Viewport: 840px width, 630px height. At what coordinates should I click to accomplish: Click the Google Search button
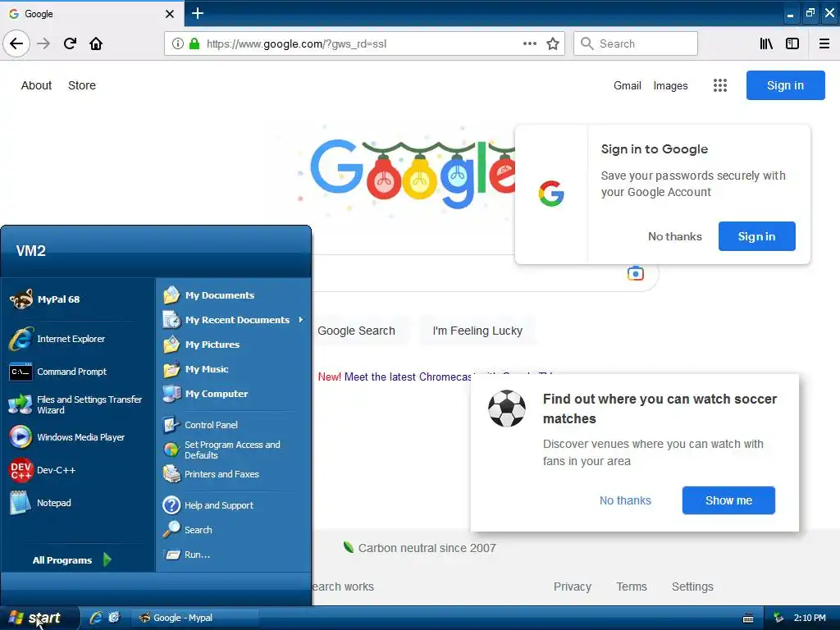356,331
